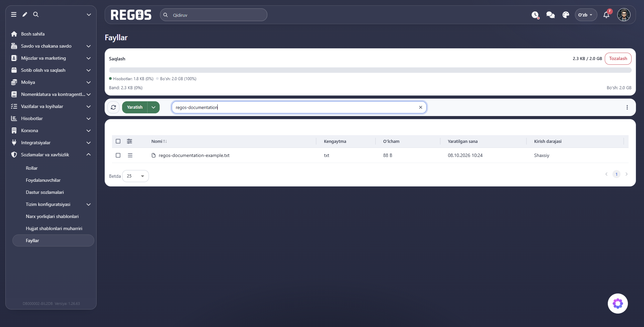Click the sidebar search magnifier icon

[36, 14]
